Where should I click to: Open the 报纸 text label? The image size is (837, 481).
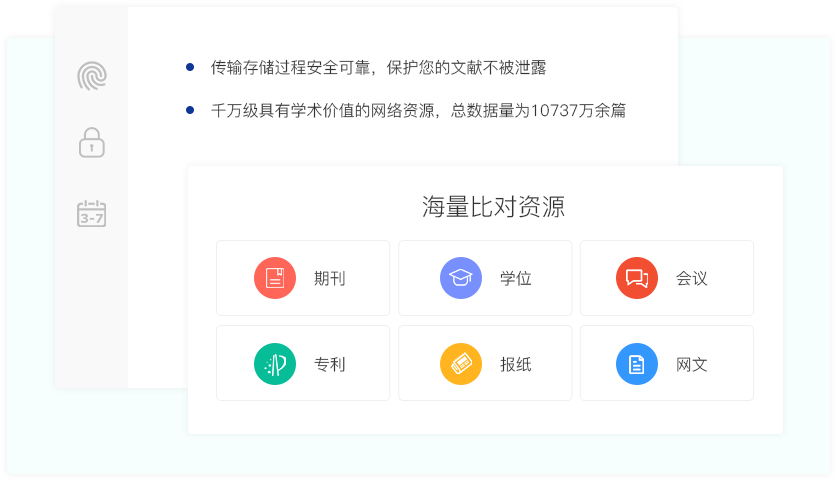coord(515,365)
